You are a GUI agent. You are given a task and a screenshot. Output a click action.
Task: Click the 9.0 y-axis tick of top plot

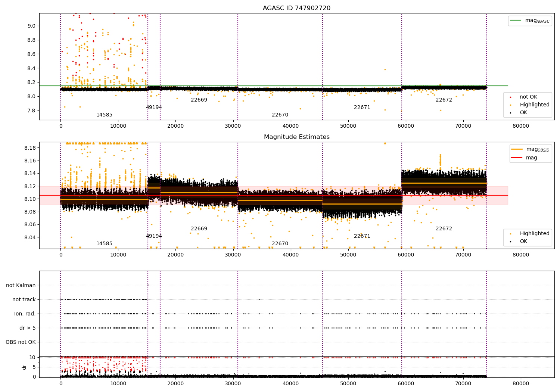click(31, 26)
